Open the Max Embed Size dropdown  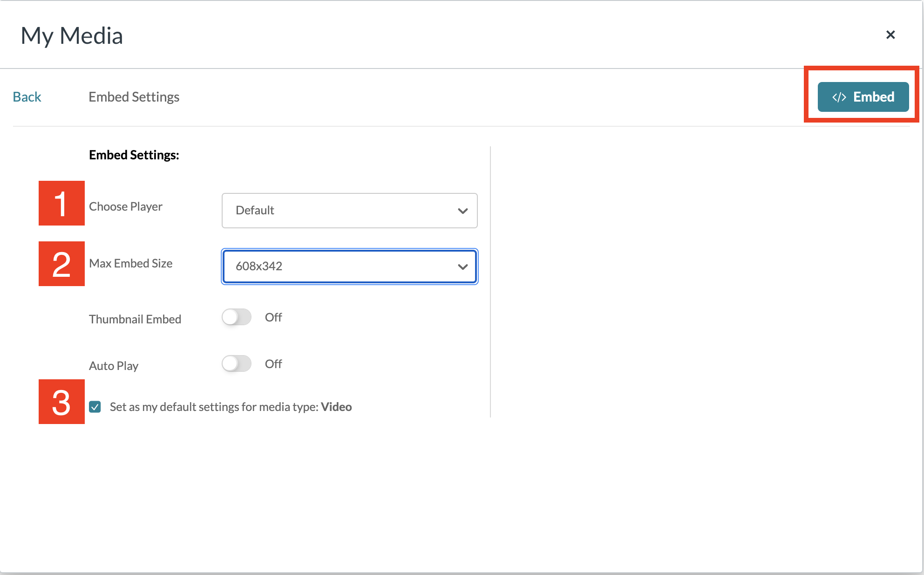349,267
